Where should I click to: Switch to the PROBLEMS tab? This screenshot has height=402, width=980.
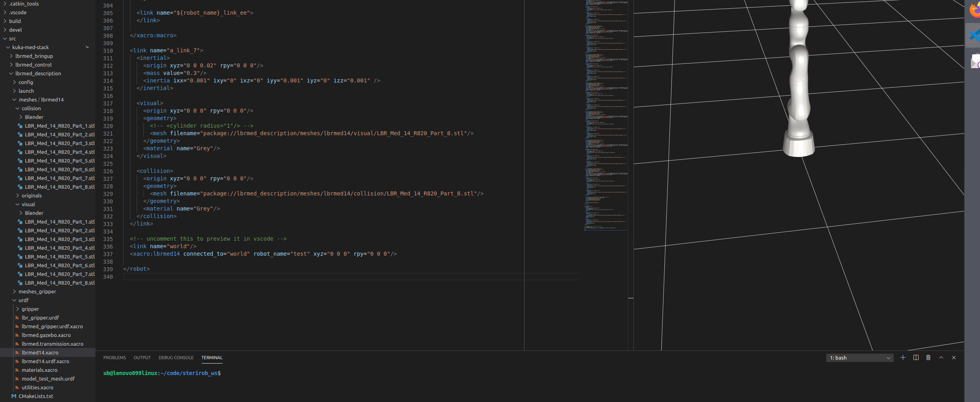[x=114, y=358]
